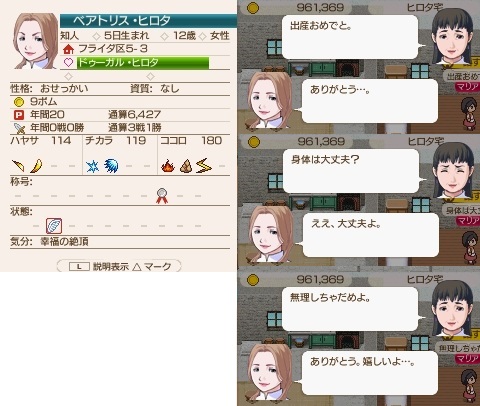
Task: Select the rock skill icon under ココロ
Action: (x=186, y=166)
